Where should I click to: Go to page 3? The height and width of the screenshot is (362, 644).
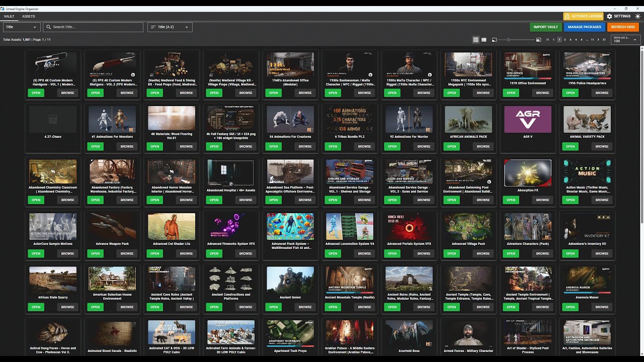pyautogui.click(x=570, y=40)
